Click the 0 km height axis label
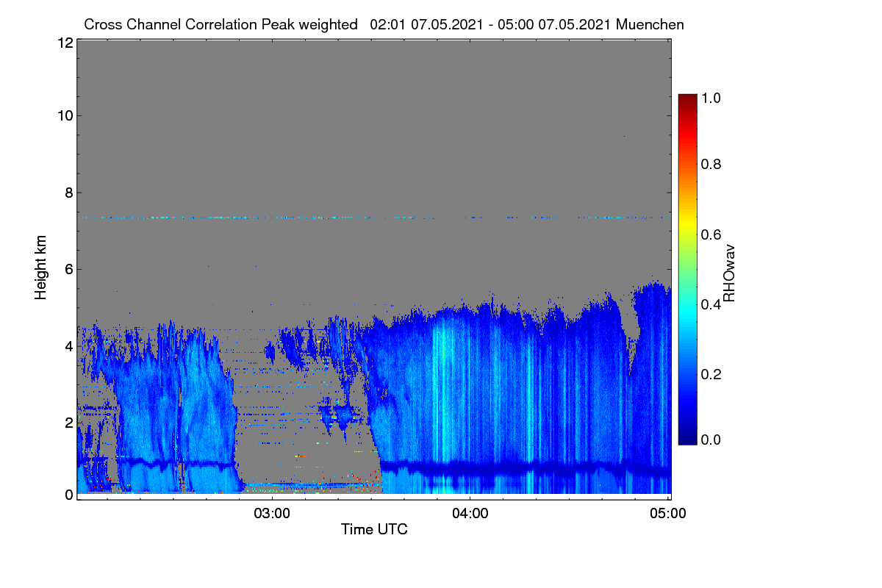 [x=68, y=495]
